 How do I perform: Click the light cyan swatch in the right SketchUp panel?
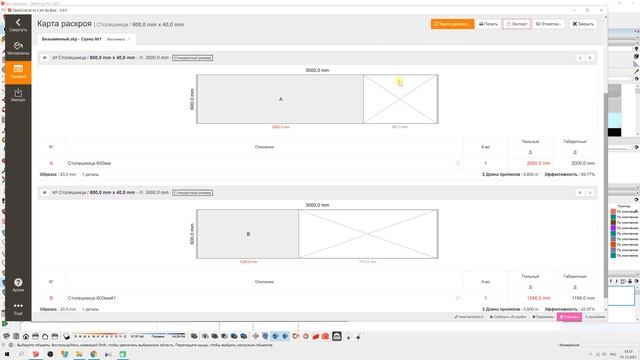point(615,120)
